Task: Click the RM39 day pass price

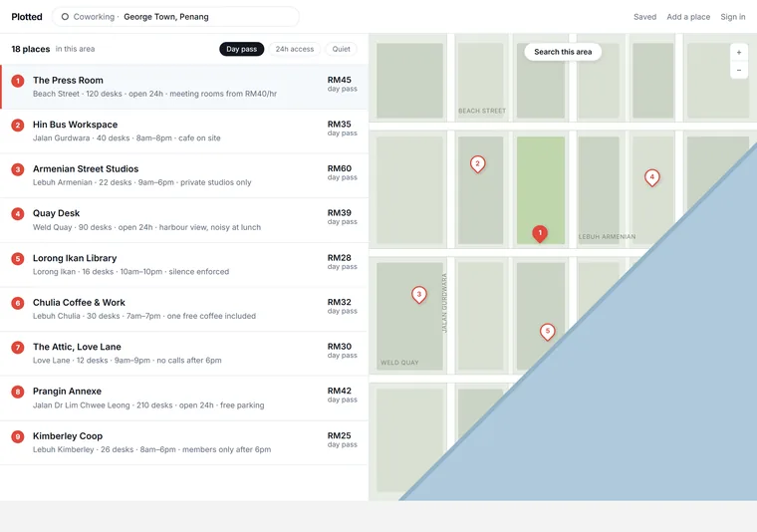Action: (x=343, y=217)
